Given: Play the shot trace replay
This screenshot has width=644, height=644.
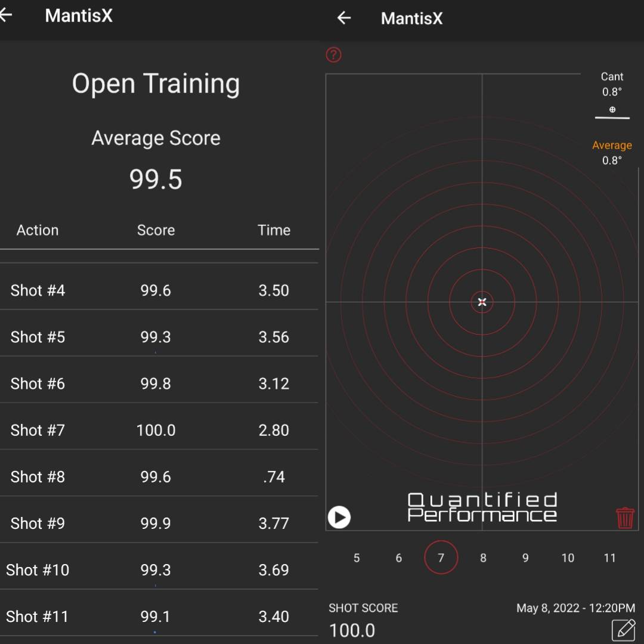Looking at the screenshot, I should (339, 516).
